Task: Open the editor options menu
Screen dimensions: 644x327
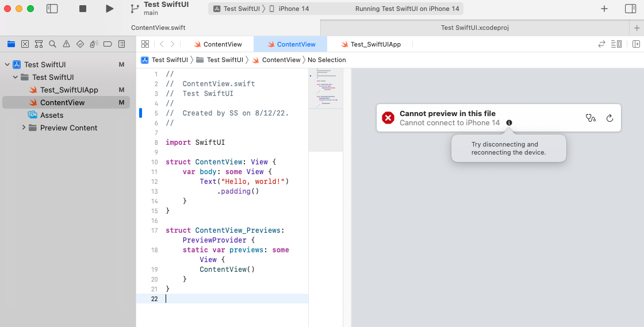Action: [x=616, y=44]
